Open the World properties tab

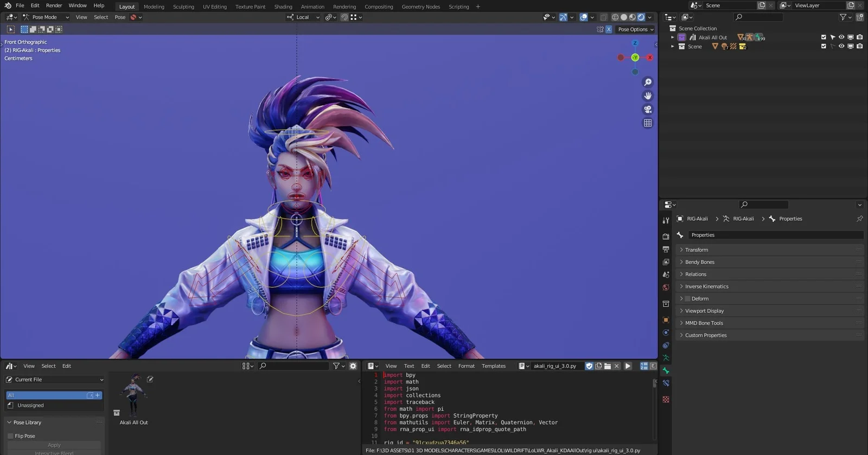point(666,287)
